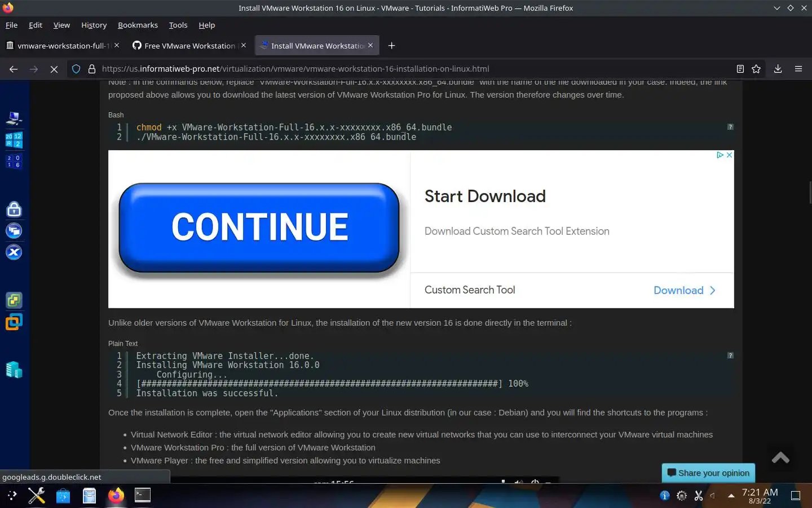
Task: Click the Firefox taskbar icon
Action: pos(116,496)
